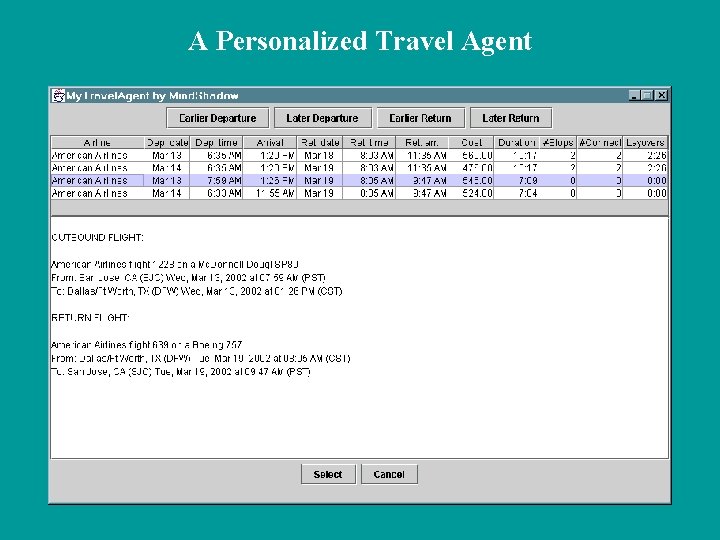The image size is (720, 540).
Task: Click the Earlier Departure button
Action: click(x=218, y=118)
